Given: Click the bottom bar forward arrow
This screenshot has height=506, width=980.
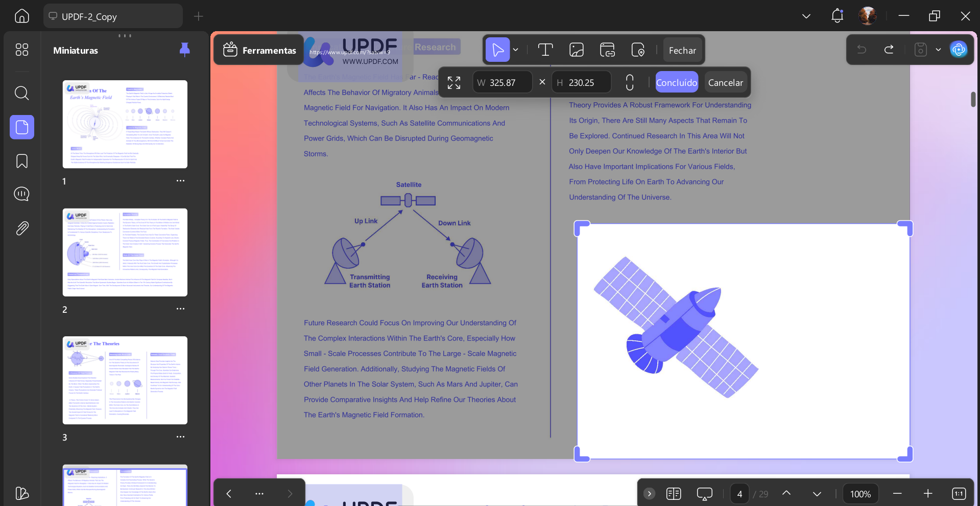Looking at the screenshot, I should [290, 494].
